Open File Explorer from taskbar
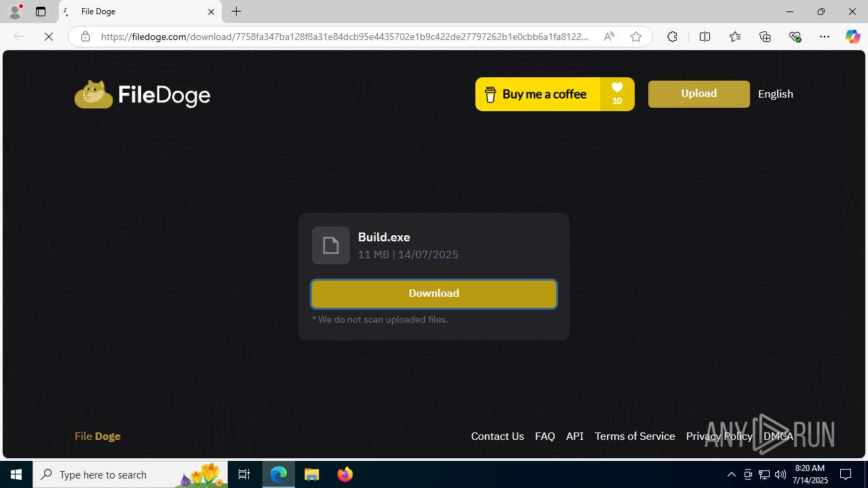 [312, 474]
